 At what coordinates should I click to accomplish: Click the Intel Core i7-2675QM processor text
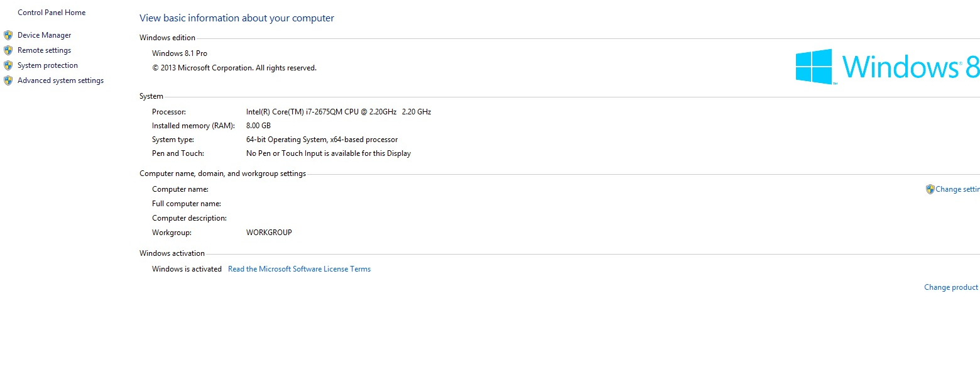click(339, 112)
